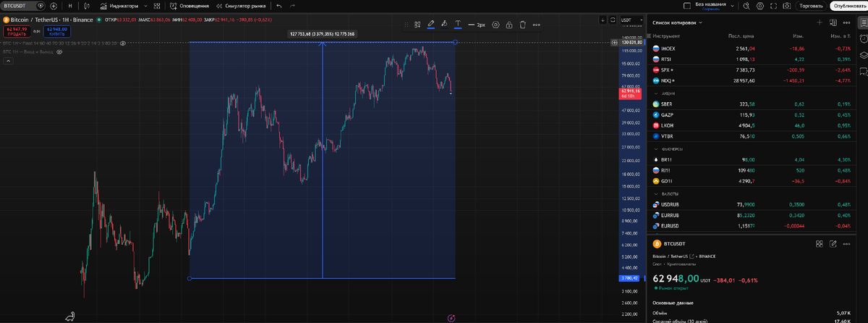
Task: Select the SPX row in the watchlist
Action: click(x=752, y=70)
